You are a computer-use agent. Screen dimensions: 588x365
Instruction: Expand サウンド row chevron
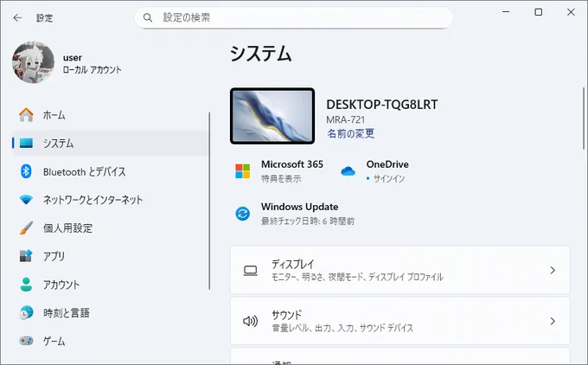click(553, 321)
